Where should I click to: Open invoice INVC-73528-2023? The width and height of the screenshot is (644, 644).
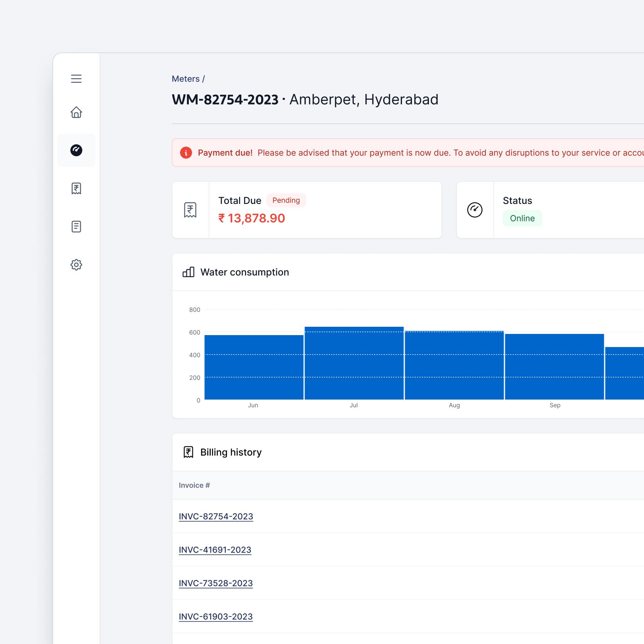216,583
